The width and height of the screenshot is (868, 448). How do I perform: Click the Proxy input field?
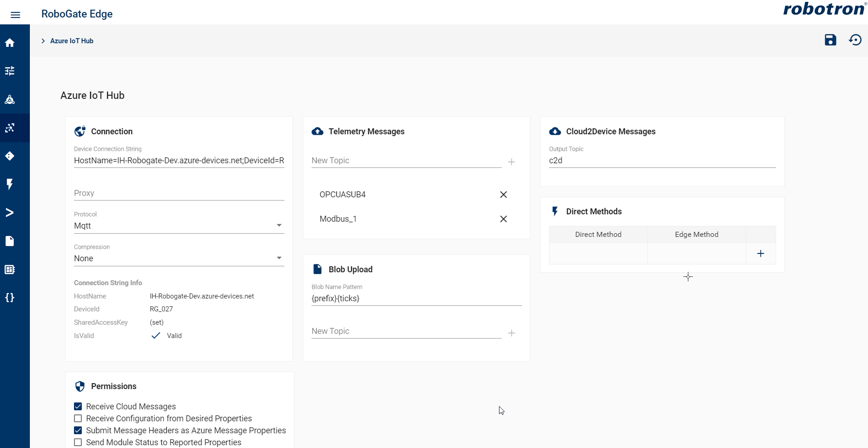(179, 193)
